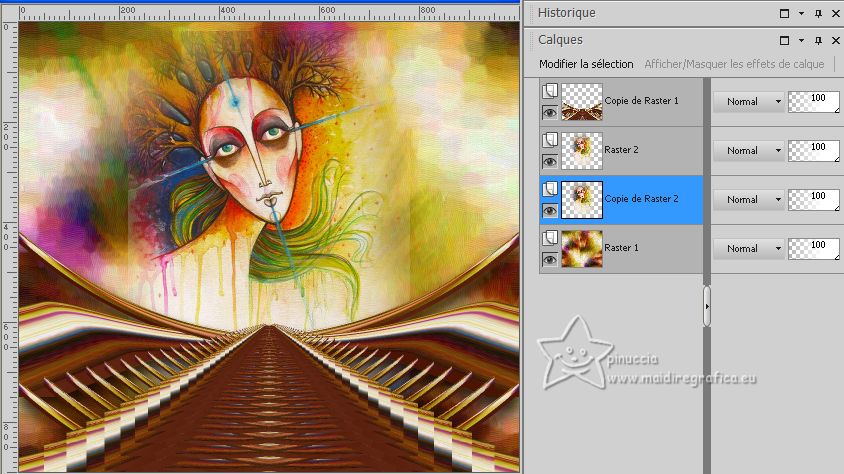Toggle auto-hide pin on Historique panel

[x=818, y=13]
